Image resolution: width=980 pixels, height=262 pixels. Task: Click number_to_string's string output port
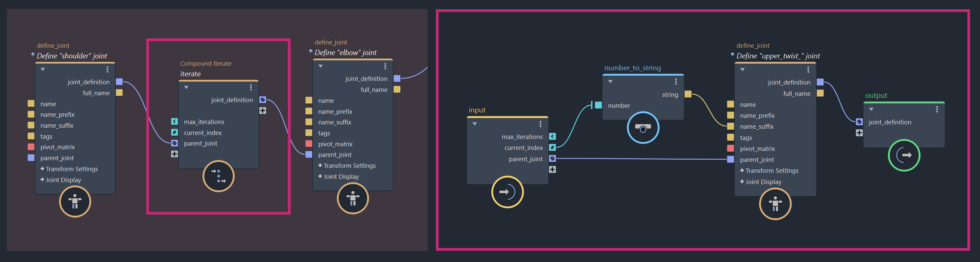click(688, 94)
